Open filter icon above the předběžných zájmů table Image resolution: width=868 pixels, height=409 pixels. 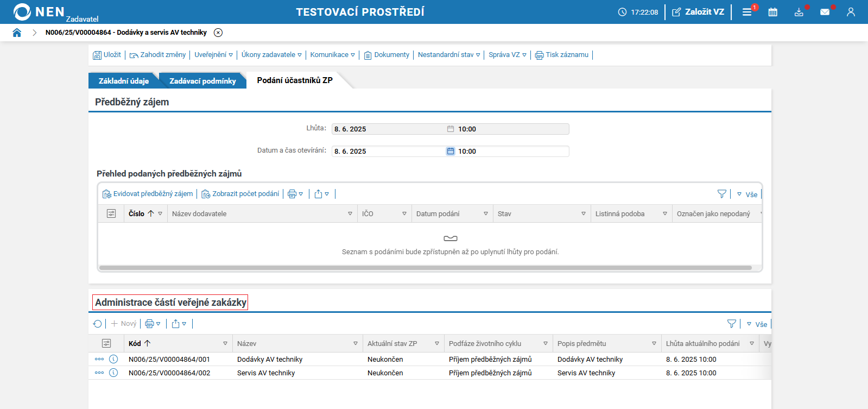pos(721,194)
